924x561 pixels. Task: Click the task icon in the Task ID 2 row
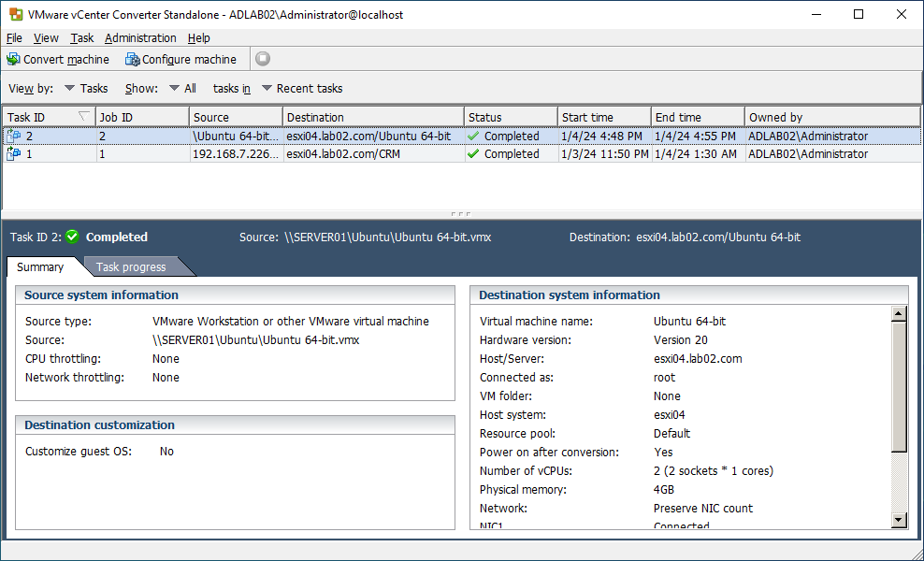pyautogui.click(x=13, y=137)
